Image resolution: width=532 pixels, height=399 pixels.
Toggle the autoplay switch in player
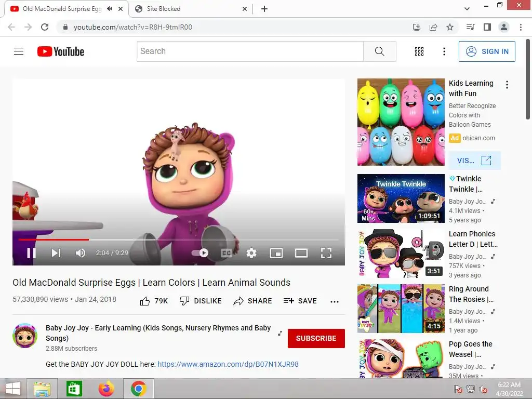200,253
